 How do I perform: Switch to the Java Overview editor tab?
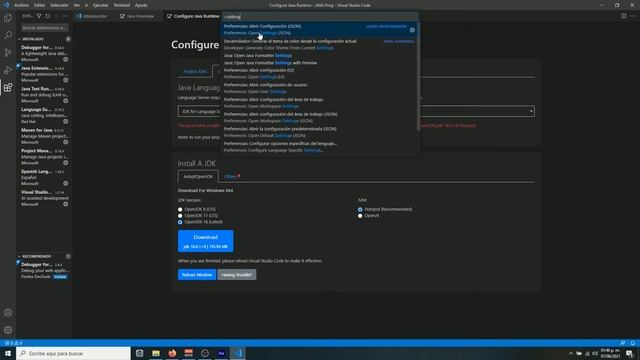point(138,16)
